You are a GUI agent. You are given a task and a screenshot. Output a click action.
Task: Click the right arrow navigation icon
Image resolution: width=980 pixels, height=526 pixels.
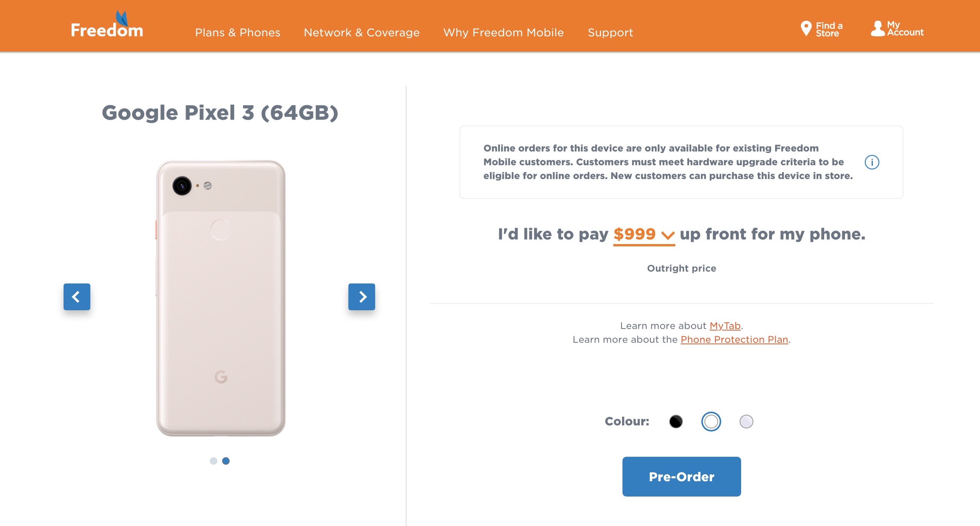(x=362, y=297)
